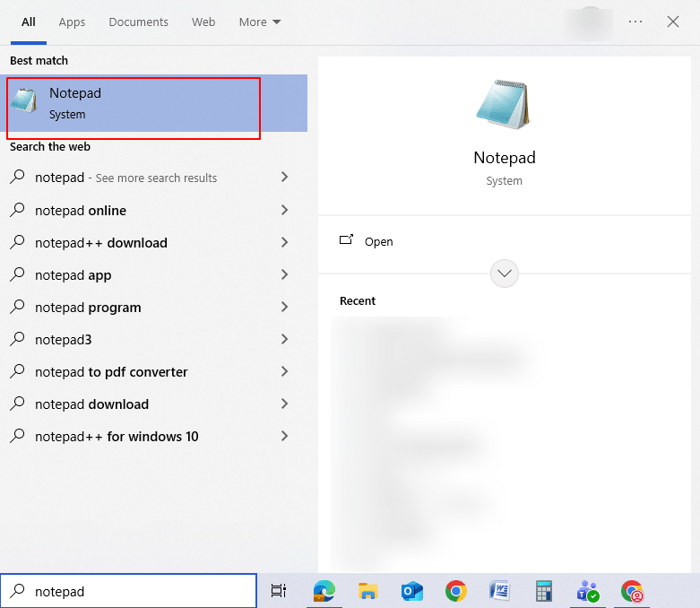Expand arrow for 'notepad++ download' suggestion

click(x=284, y=243)
